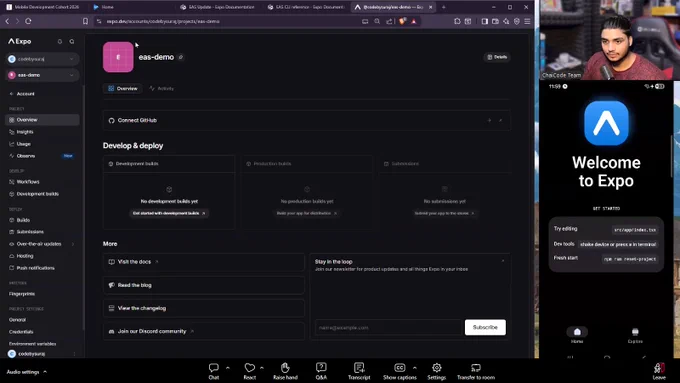Click Submit your app to the stores
The width and height of the screenshot is (680, 383).
click(x=445, y=213)
